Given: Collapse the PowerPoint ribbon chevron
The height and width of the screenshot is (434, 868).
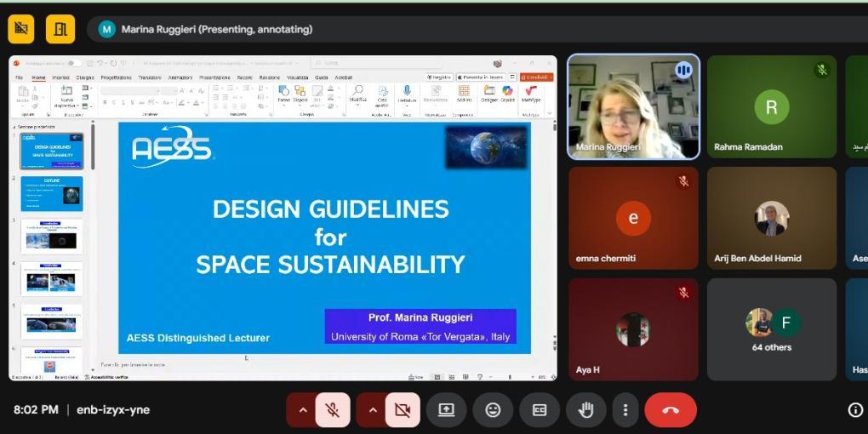Looking at the screenshot, I should coord(549,113).
